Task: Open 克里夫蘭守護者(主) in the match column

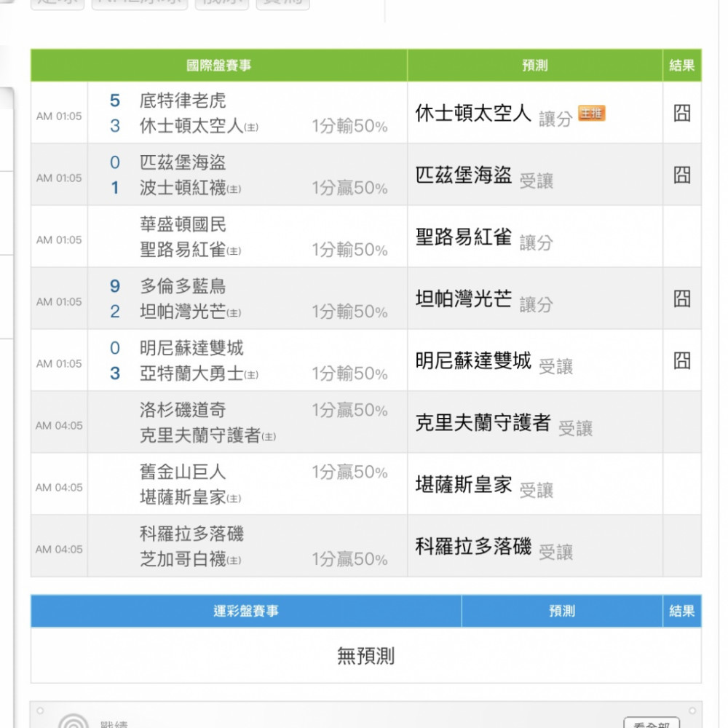Action: (207, 435)
